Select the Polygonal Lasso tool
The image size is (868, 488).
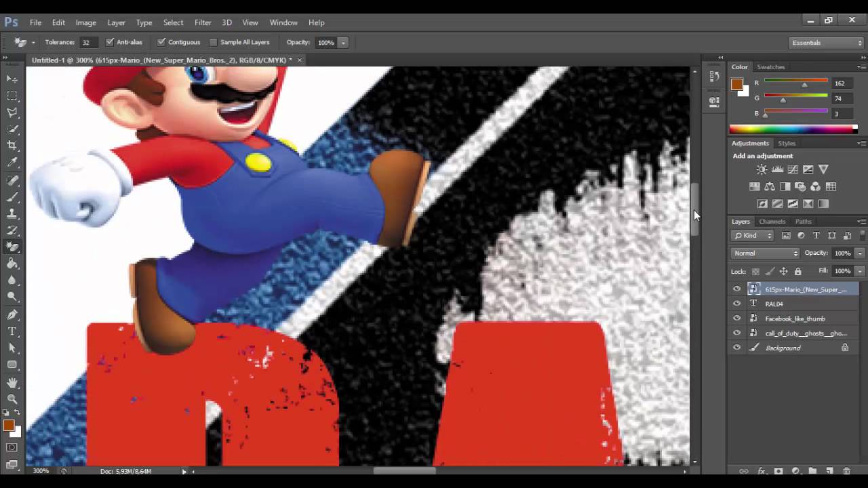tap(12, 113)
